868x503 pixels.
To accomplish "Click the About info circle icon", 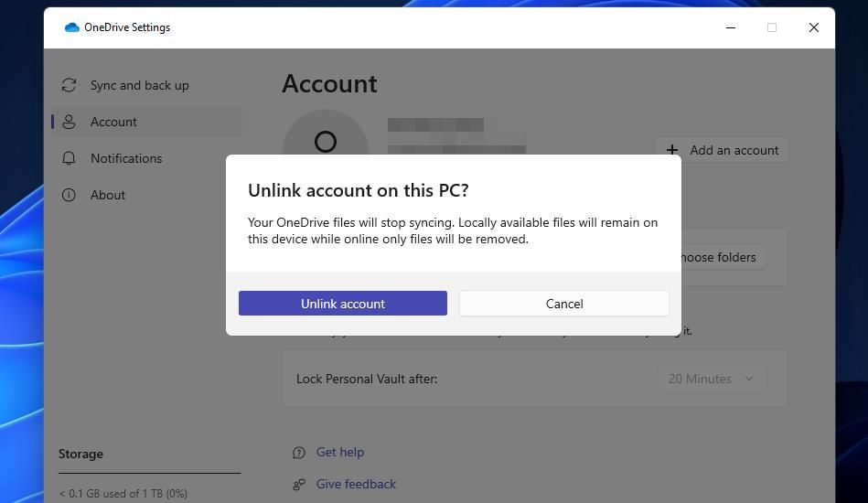I will (69, 195).
